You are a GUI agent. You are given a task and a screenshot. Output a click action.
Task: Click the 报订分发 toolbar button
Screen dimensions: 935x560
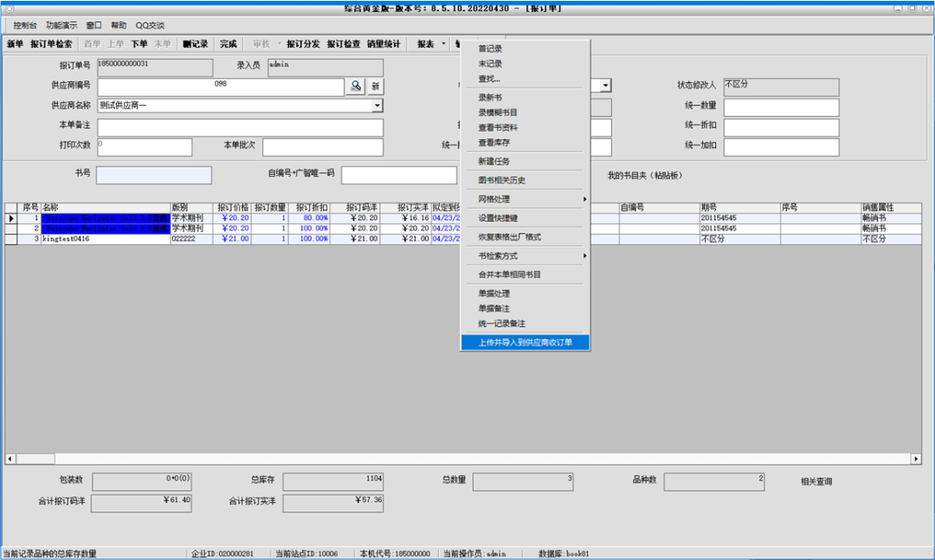click(303, 44)
